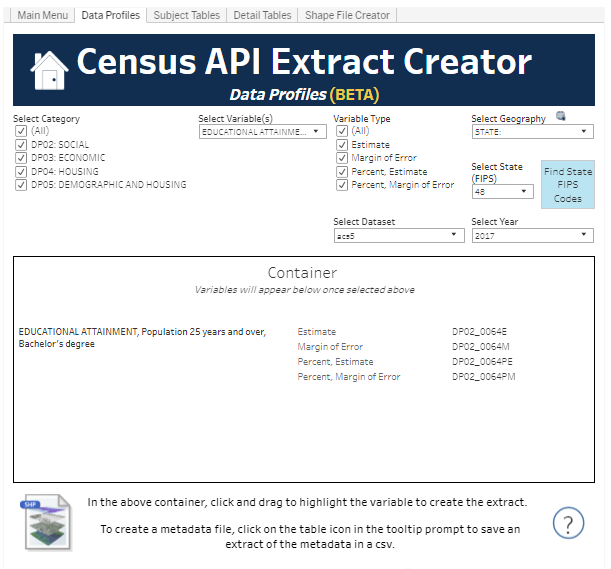Open the Shape File Creator tab
Screen dimensions: 611x569
348,15
